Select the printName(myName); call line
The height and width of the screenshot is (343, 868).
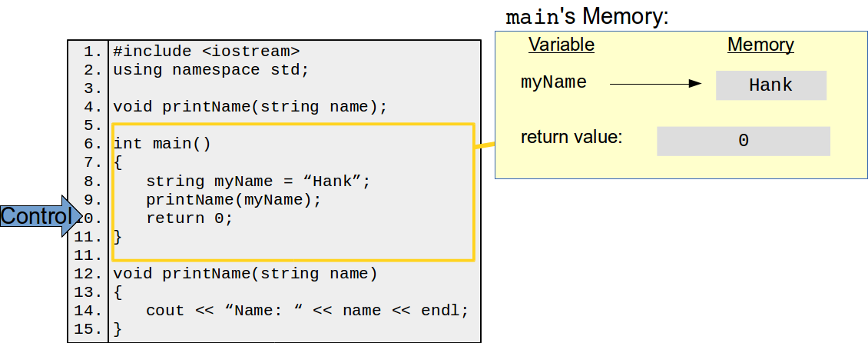click(x=233, y=200)
